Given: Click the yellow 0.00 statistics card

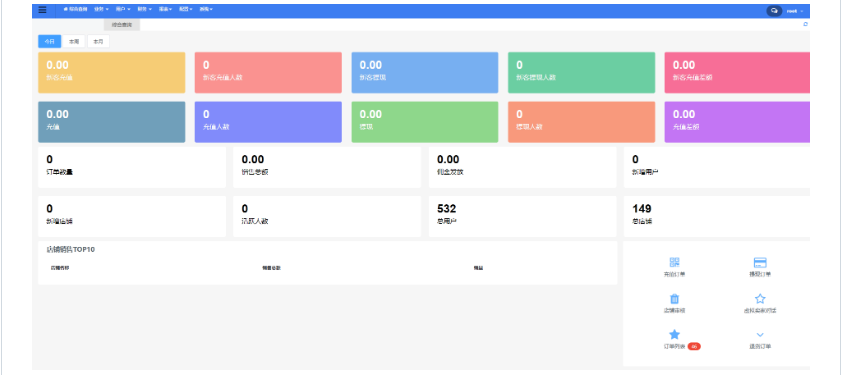Looking at the screenshot, I should click(111, 73).
